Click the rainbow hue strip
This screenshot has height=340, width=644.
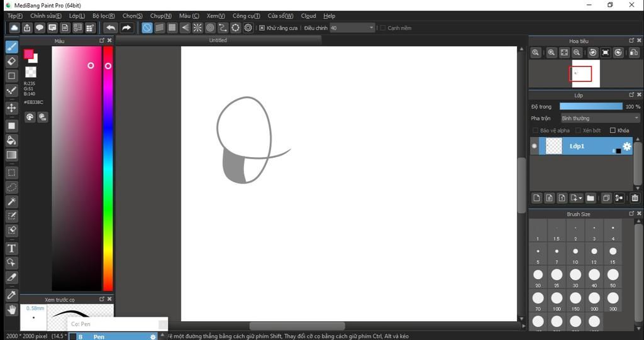(x=108, y=168)
